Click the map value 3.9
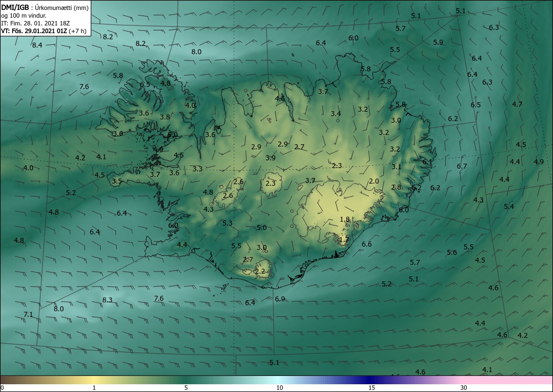Screen dimensions: 553x392 coord(270,158)
